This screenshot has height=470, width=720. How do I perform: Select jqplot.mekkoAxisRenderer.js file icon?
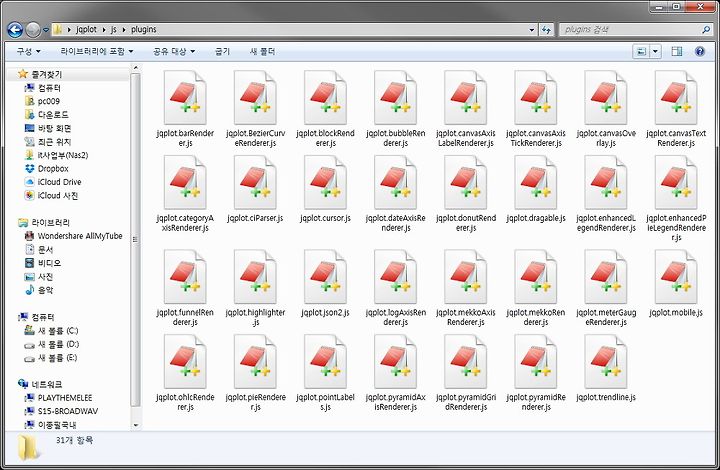tap(466, 277)
